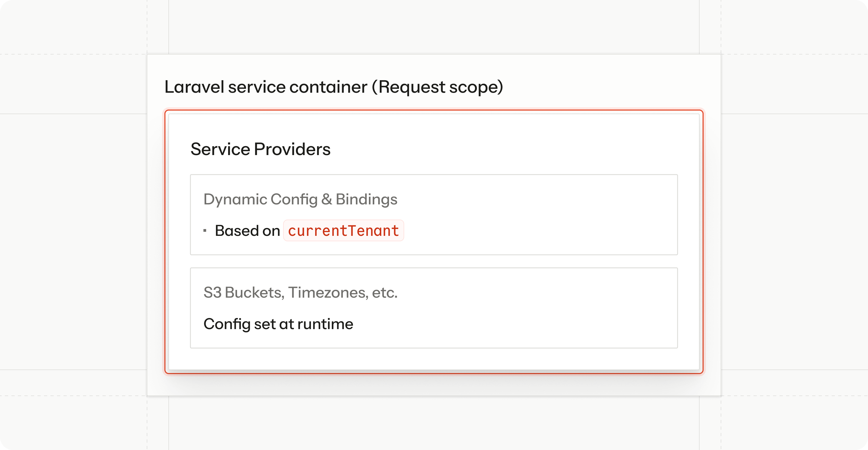Click the word "Timezones" in lower card
The image size is (868, 450).
(327, 292)
